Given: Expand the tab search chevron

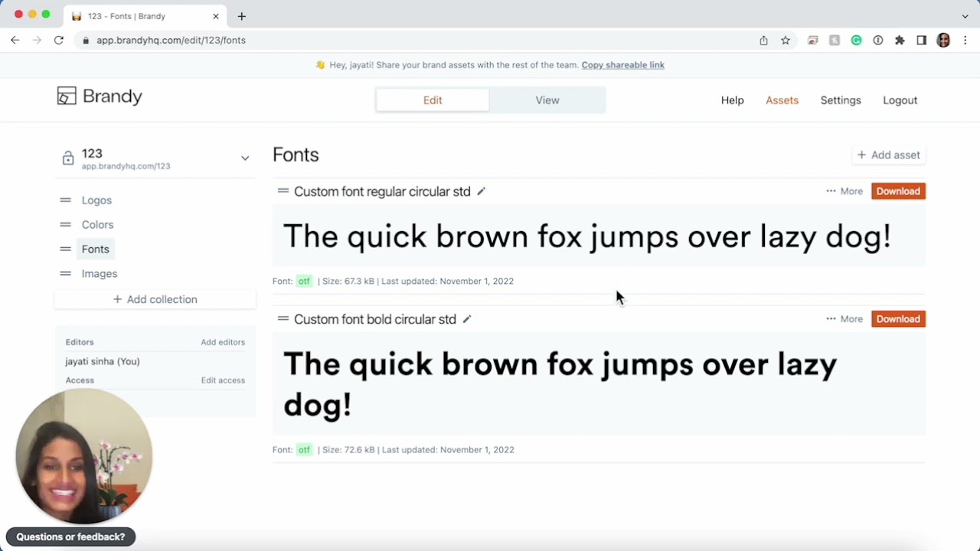Looking at the screenshot, I should pyautogui.click(x=965, y=16).
